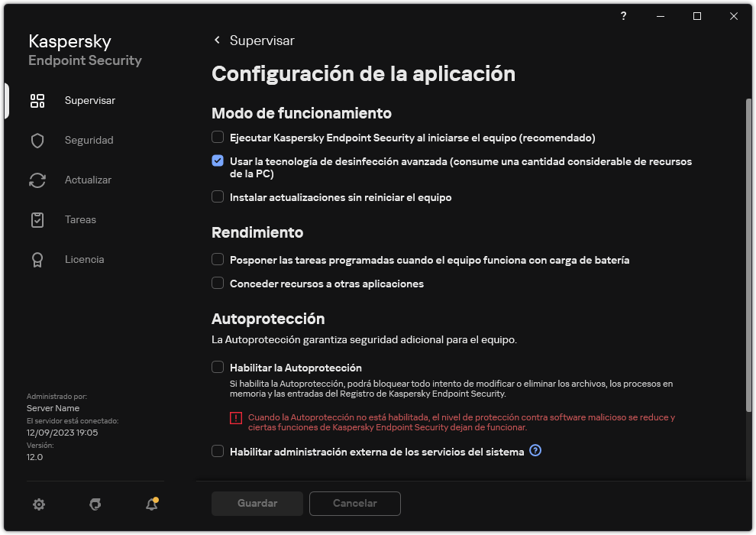The width and height of the screenshot is (756, 535).
Task: Enable Ejecutar Kaspersky al iniciarse el equipo
Action: (x=218, y=138)
